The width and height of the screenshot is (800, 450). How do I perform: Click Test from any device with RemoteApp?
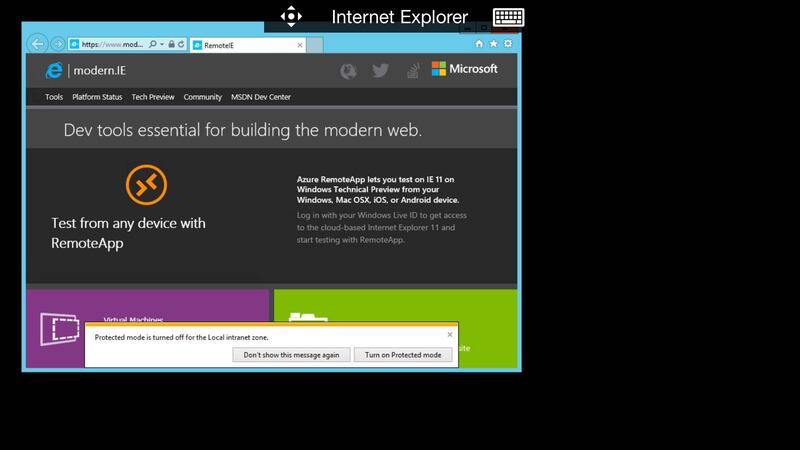click(128, 233)
